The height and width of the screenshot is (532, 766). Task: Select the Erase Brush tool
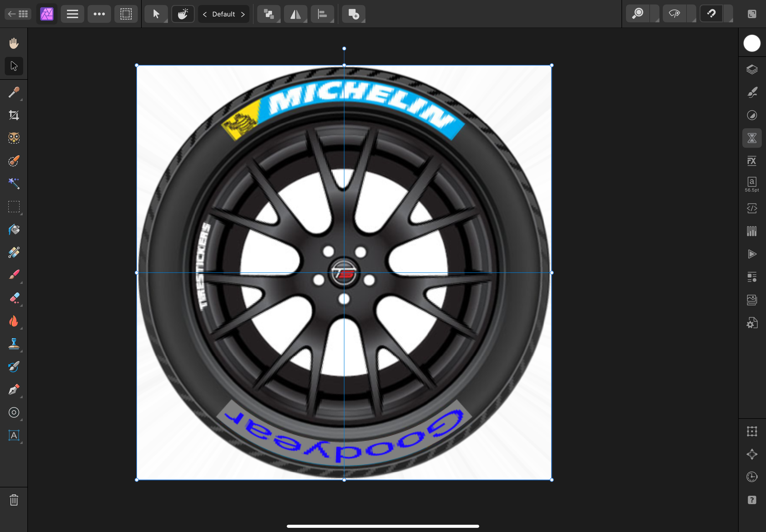coord(14,298)
